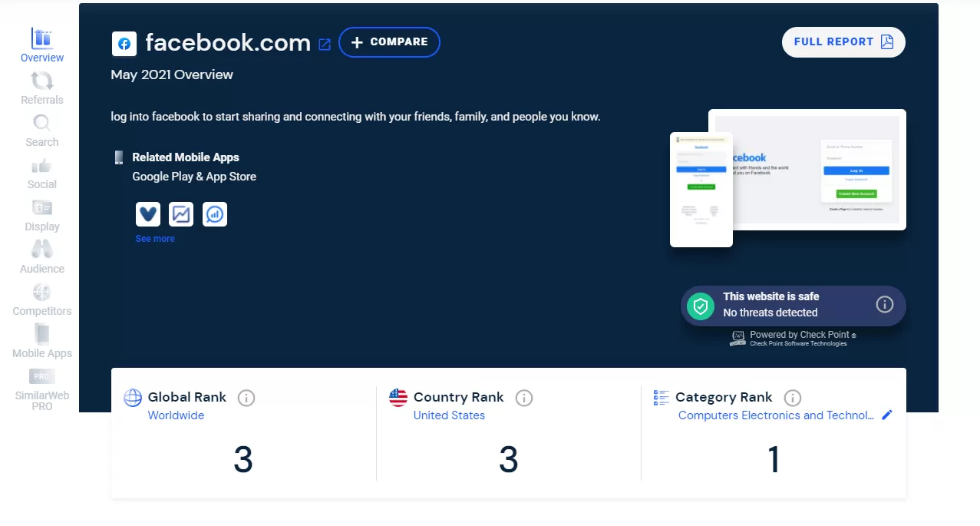Image resolution: width=980 pixels, height=526 pixels.
Task: Expand related apps with See more
Action: 154,239
